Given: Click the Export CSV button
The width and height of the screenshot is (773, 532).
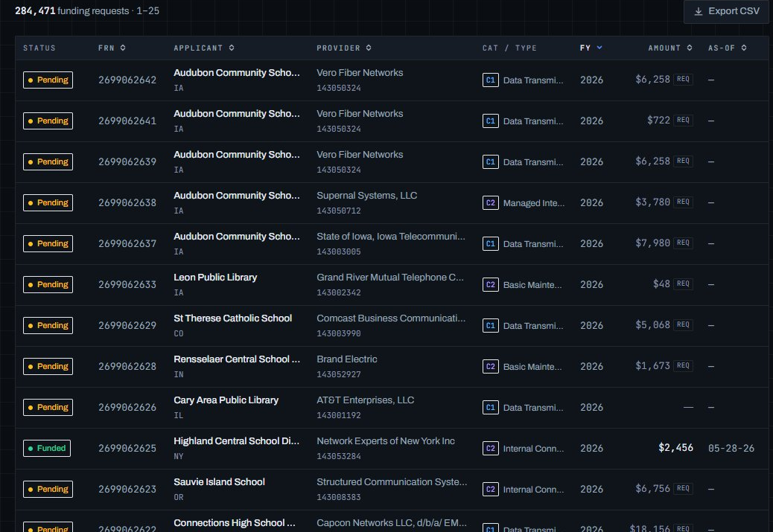Looking at the screenshot, I should click(726, 11).
